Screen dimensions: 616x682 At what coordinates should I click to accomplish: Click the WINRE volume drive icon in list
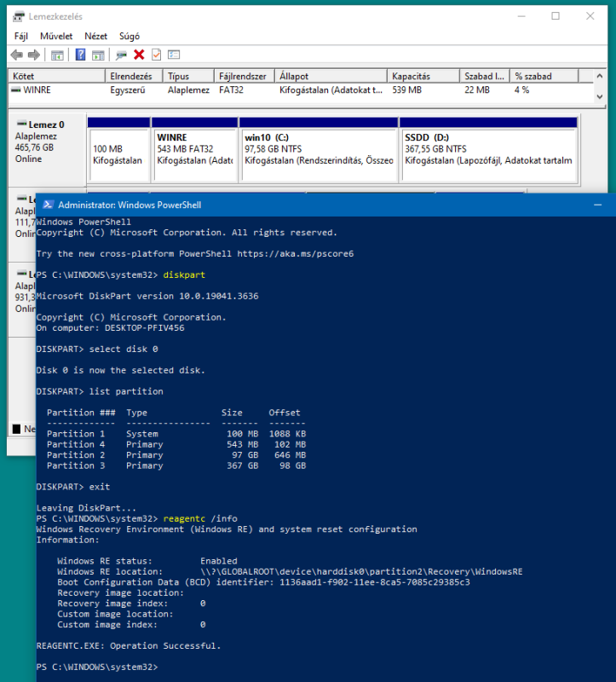(x=16, y=90)
